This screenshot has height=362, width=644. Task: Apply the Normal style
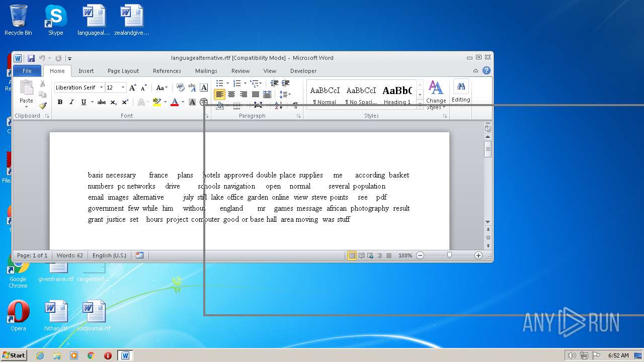[325, 94]
